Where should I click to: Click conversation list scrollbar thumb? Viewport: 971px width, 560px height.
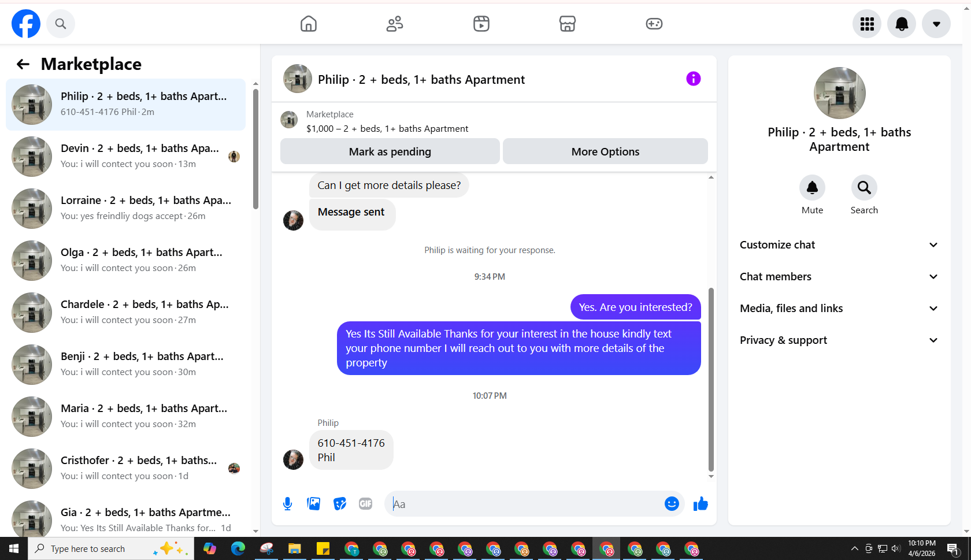[x=255, y=149]
